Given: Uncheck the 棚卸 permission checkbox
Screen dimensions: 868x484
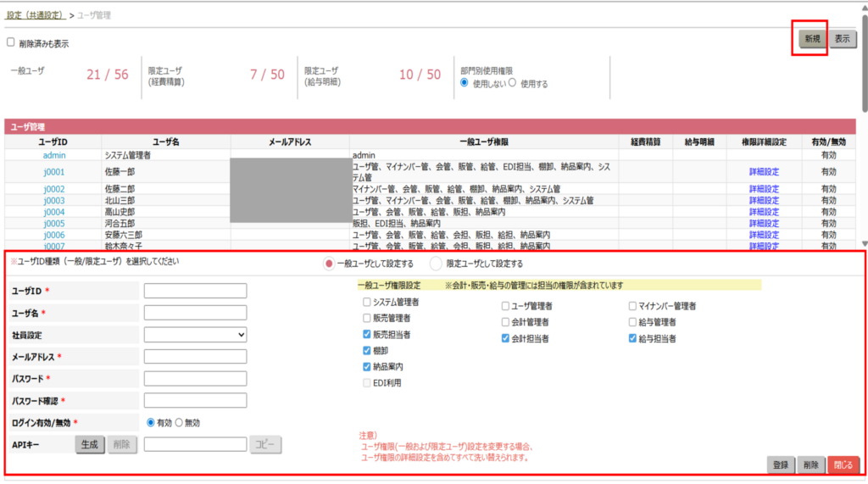Looking at the screenshot, I should (x=367, y=350).
